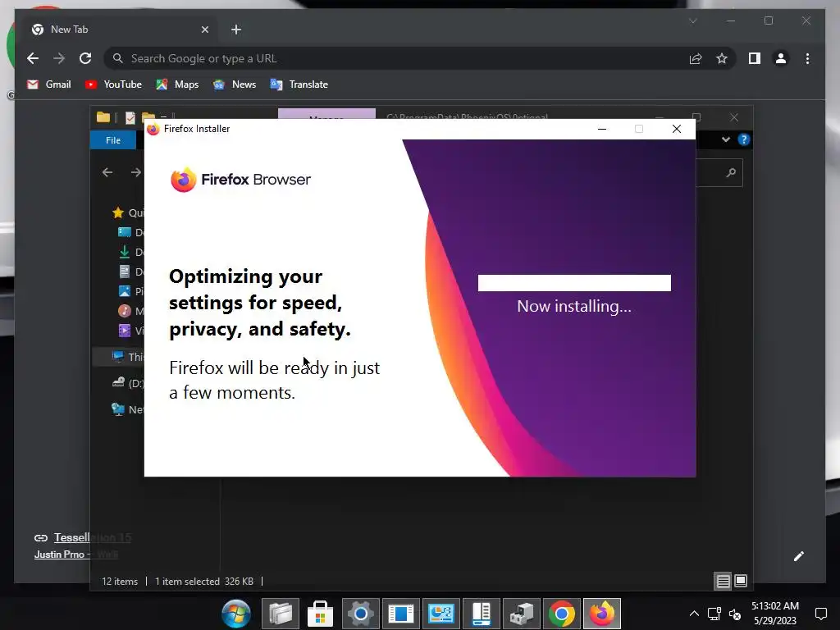
Task: Close the New Tab tab
Action: click(204, 30)
